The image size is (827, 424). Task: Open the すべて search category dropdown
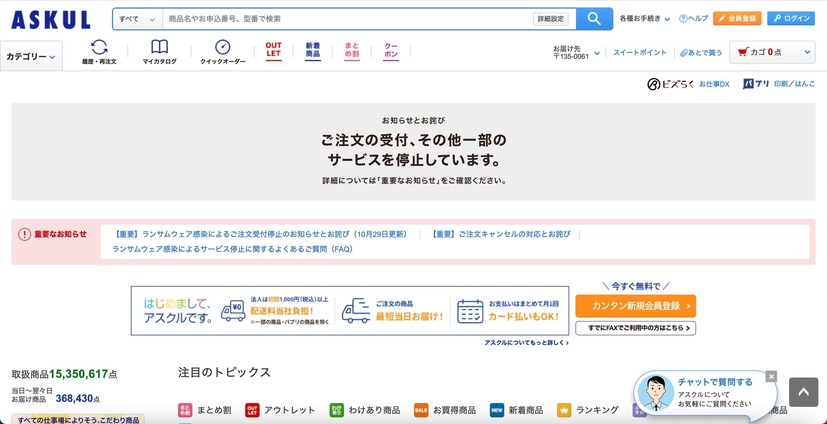(137, 19)
